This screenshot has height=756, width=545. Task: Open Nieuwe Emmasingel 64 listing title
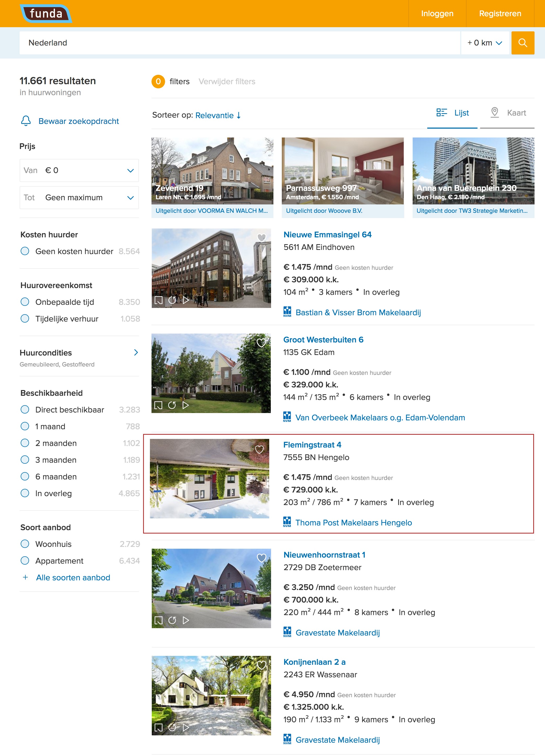tap(327, 234)
